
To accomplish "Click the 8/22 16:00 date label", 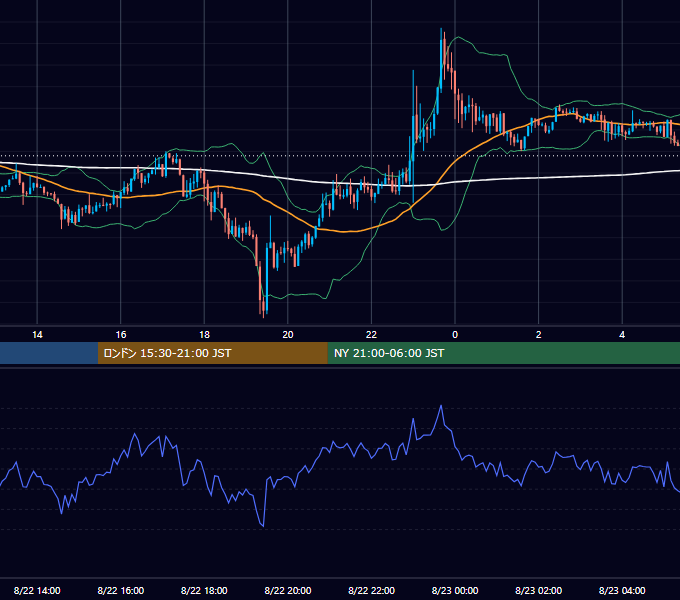I will 121,590.
